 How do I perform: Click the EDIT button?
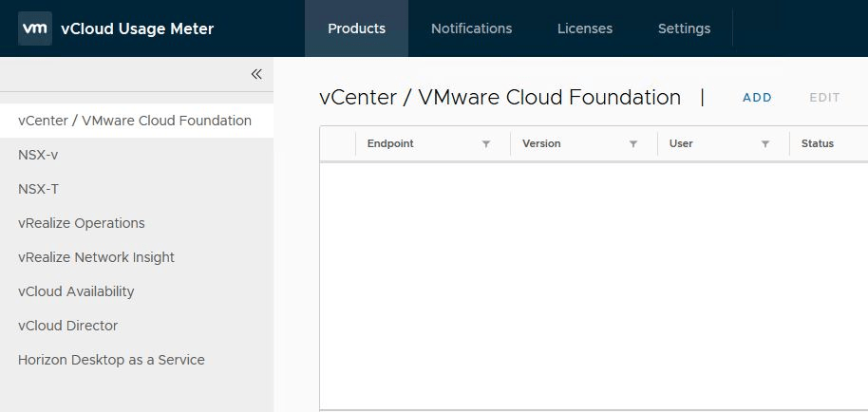[x=825, y=98]
